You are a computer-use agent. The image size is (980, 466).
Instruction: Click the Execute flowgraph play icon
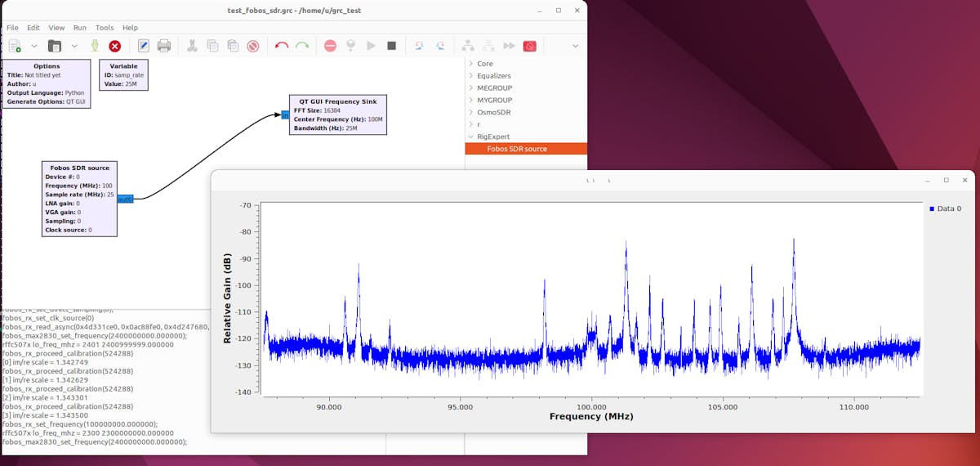coord(371,46)
